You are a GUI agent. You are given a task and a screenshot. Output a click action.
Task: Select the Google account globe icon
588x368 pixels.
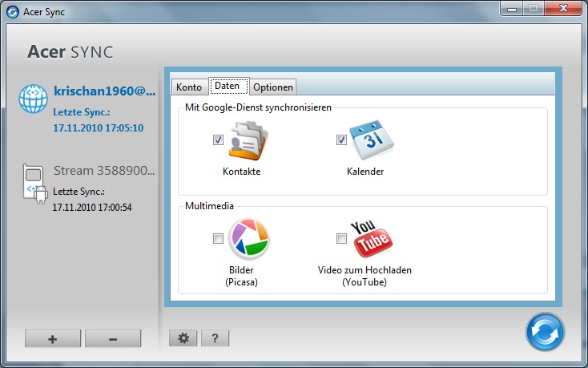click(x=34, y=99)
